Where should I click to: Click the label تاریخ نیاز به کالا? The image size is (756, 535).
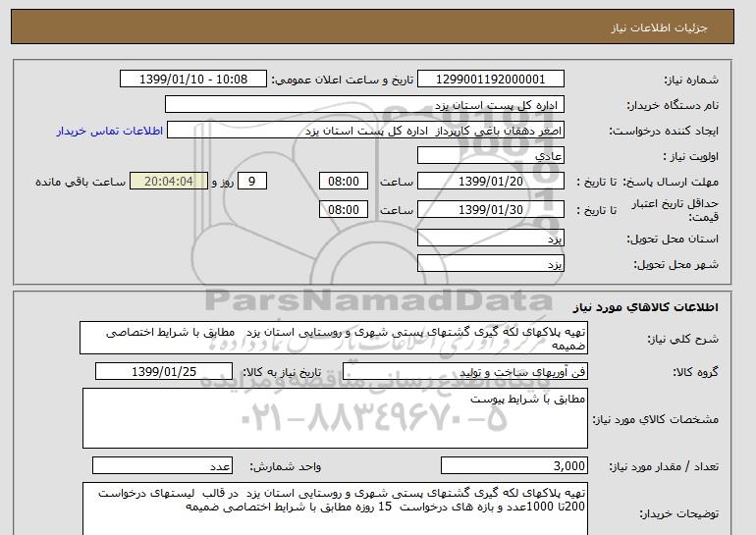pos(282,372)
